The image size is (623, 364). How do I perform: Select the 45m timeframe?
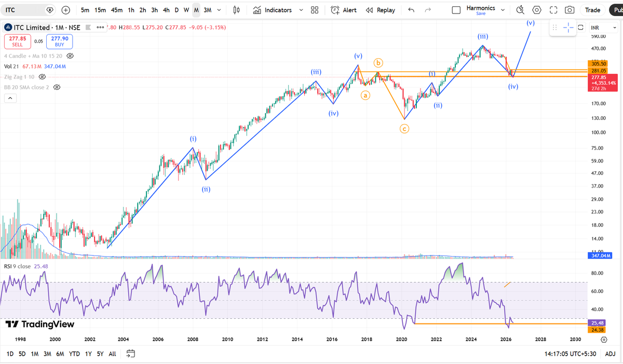pyautogui.click(x=117, y=10)
